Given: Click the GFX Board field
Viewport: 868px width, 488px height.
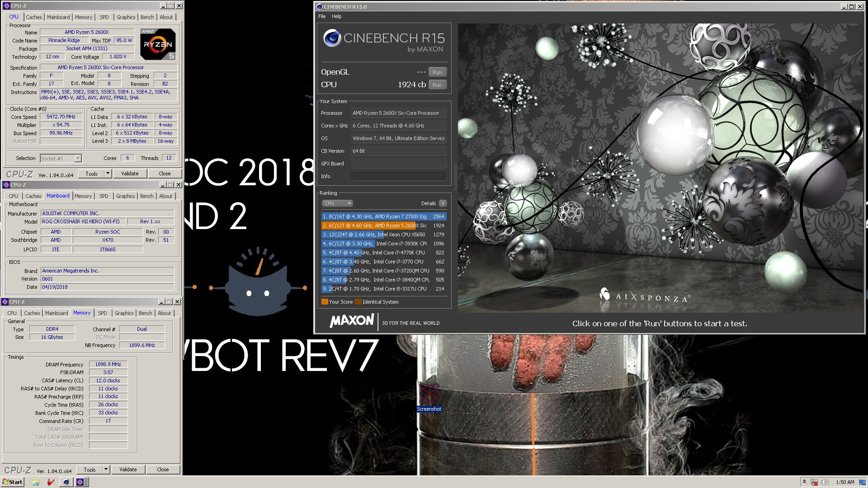Looking at the screenshot, I should (x=399, y=164).
